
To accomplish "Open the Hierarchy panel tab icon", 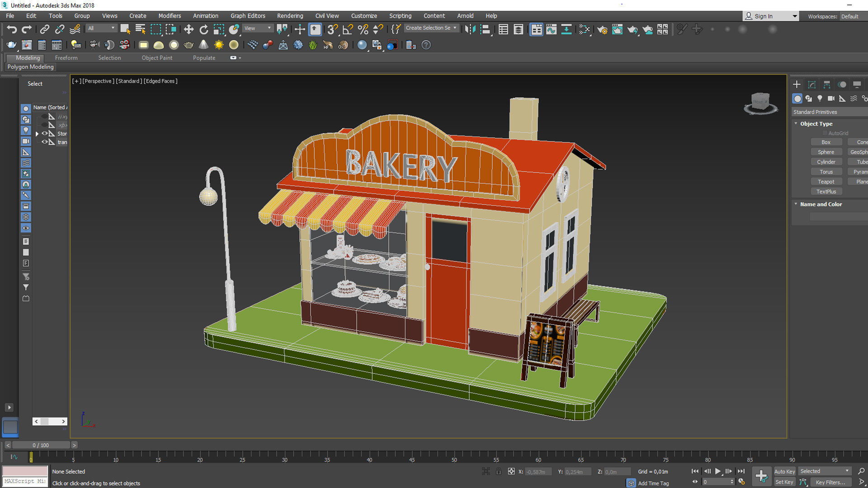I will click(827, 84).
